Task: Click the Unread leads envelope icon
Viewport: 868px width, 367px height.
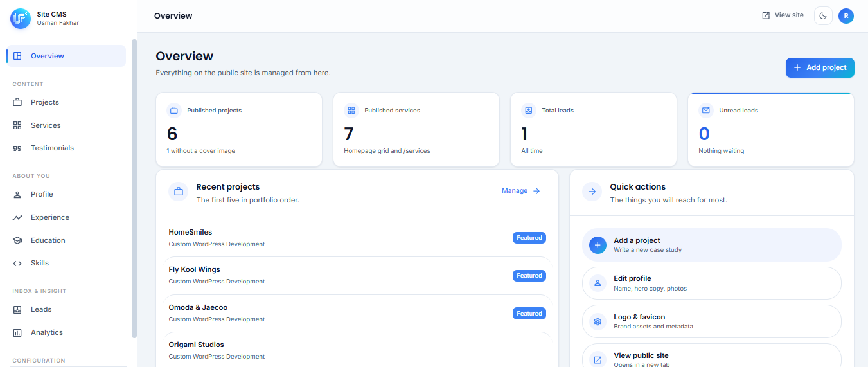Action: pos(705,111)
